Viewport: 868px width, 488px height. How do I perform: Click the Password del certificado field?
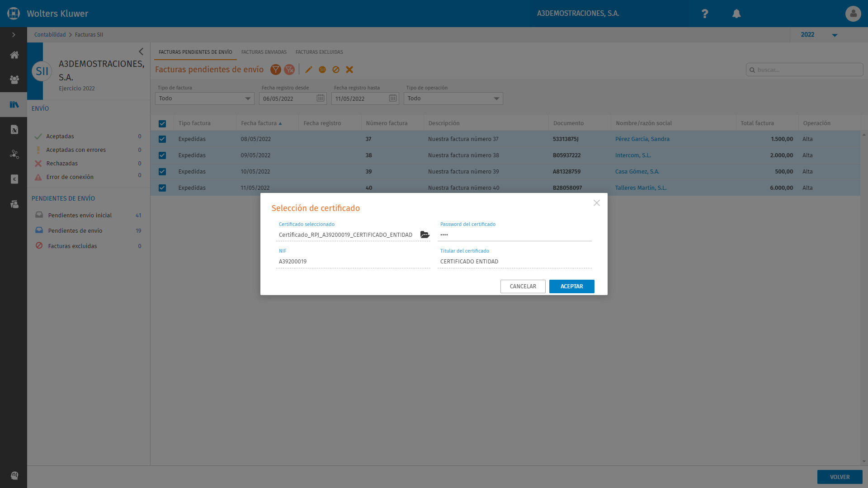coord(514,235)
